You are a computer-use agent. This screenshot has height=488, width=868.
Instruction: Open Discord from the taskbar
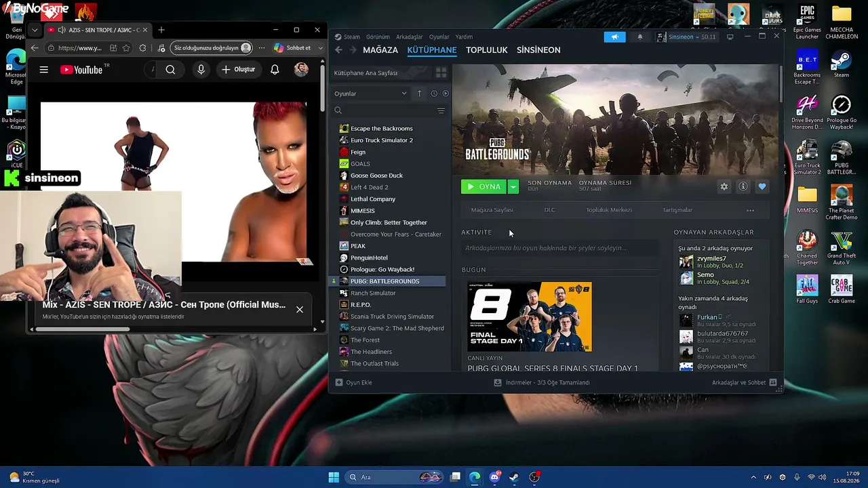[494, 477]
